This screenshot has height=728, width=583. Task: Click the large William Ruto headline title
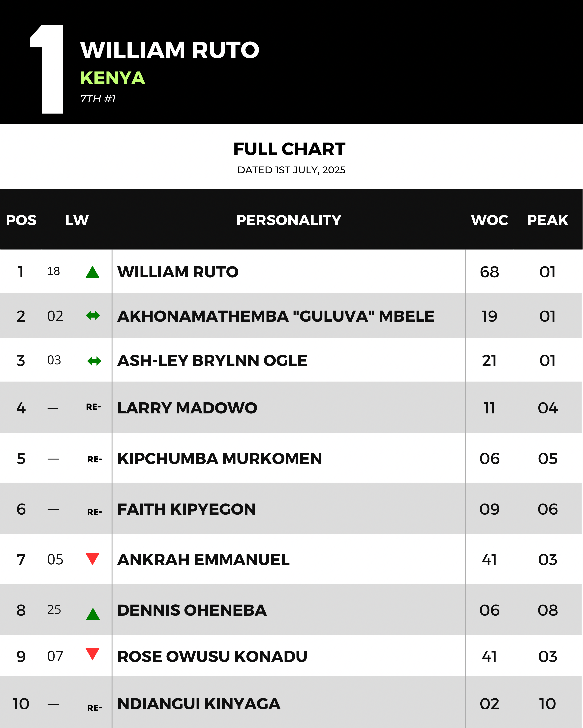coord(170,50)
